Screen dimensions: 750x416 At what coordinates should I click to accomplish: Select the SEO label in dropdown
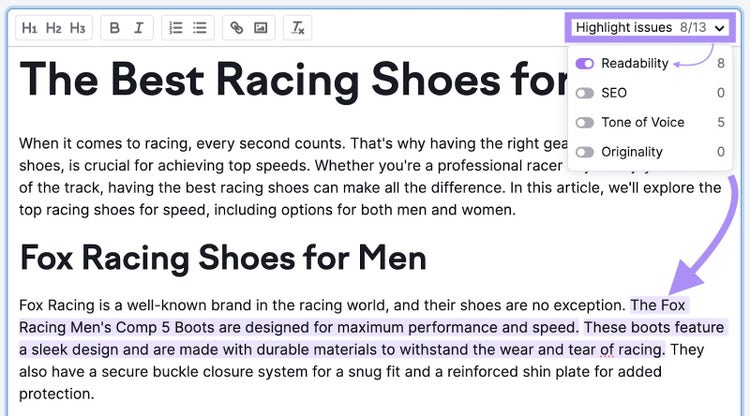click(x=614, y=93)
